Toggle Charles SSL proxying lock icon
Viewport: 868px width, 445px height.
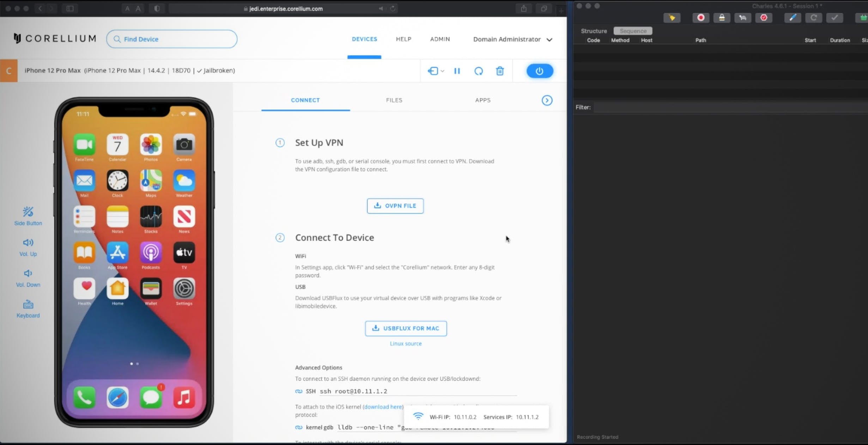[722, 18]
